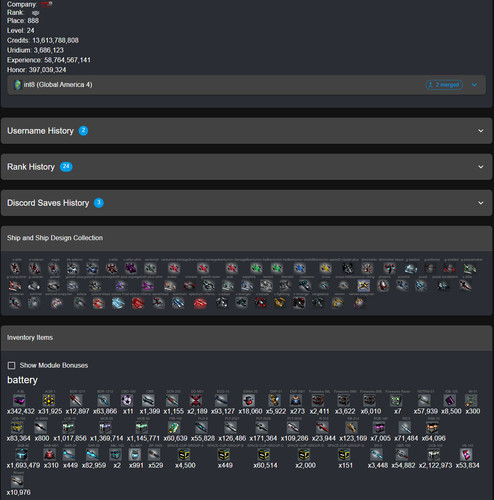Screen dimensions: 494x500
Task: Expand the Username History section chevron
Action: [481, 131]
